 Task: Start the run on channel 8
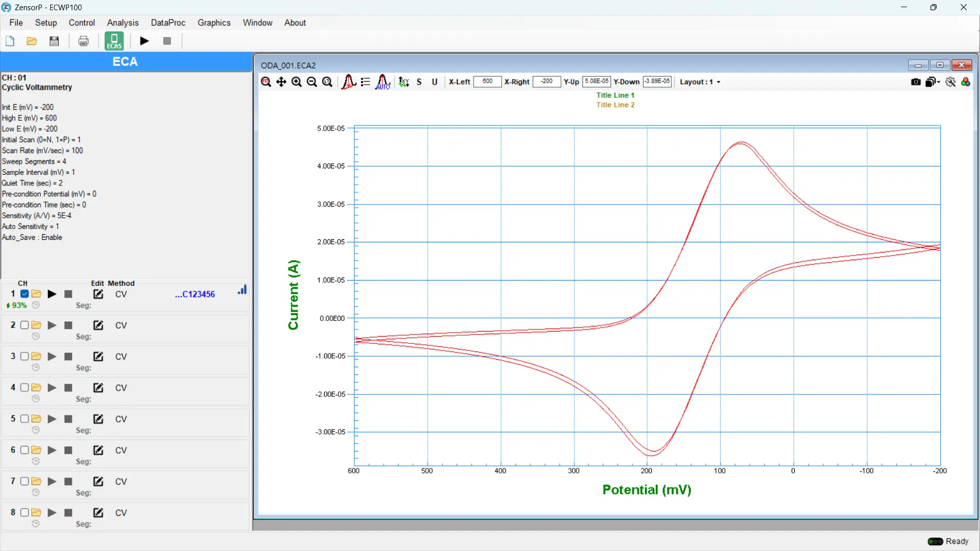(x=52, y=512)
